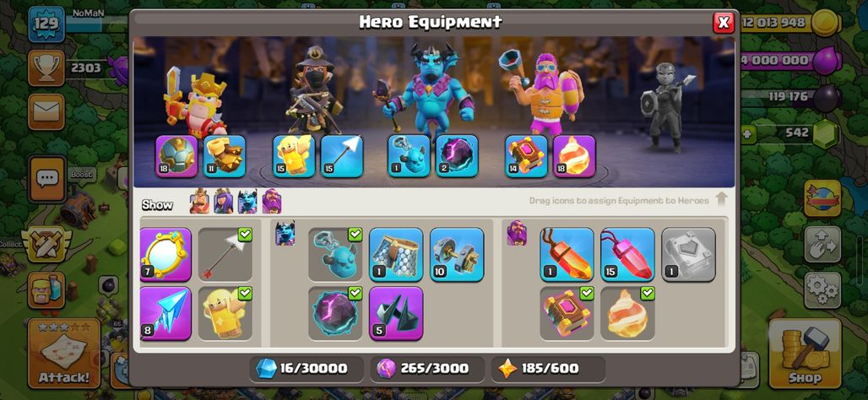Screen dimensions: 868x400
Task: Select the level 8 frozen arrow equipment
Action: tap(165, 313)
